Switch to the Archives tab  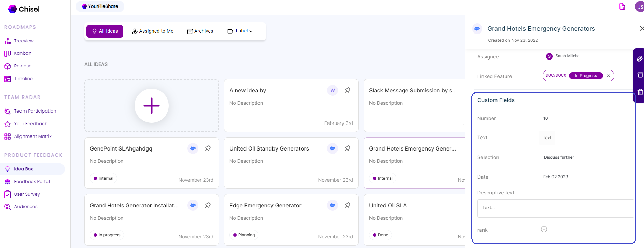pyautogui.click(x=200, y=31)
